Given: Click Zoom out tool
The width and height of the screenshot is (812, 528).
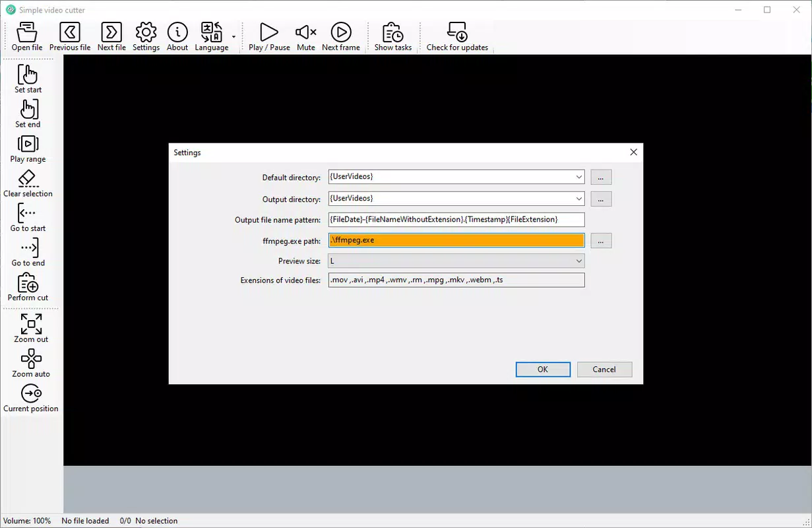Looking at the screenshot, I should point(31,328).
